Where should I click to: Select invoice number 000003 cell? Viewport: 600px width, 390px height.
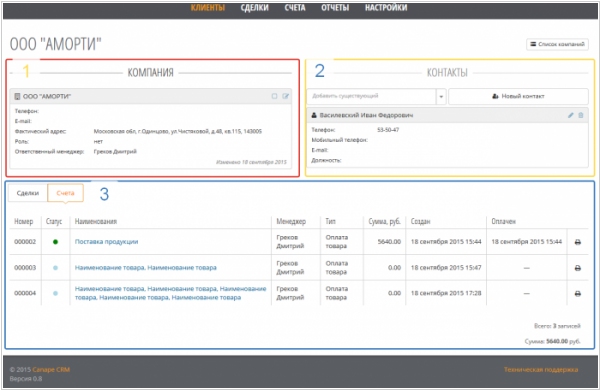[x=25, y=268]
